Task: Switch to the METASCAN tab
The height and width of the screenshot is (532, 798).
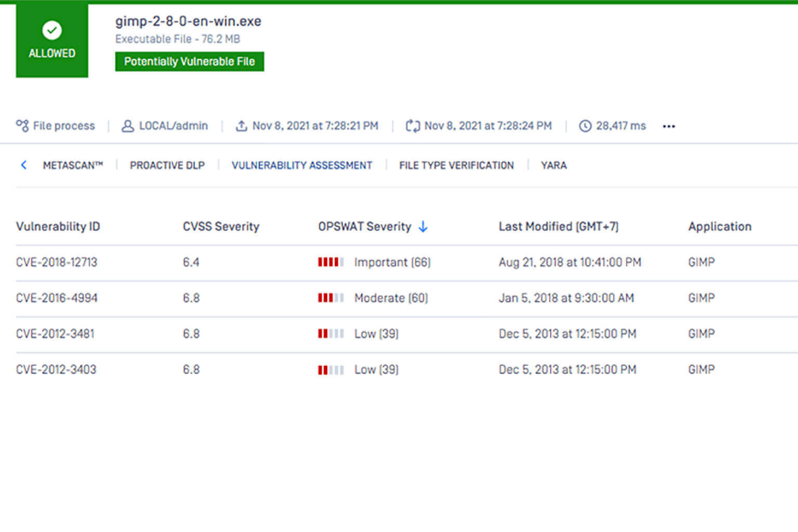Action: point(73,165)
